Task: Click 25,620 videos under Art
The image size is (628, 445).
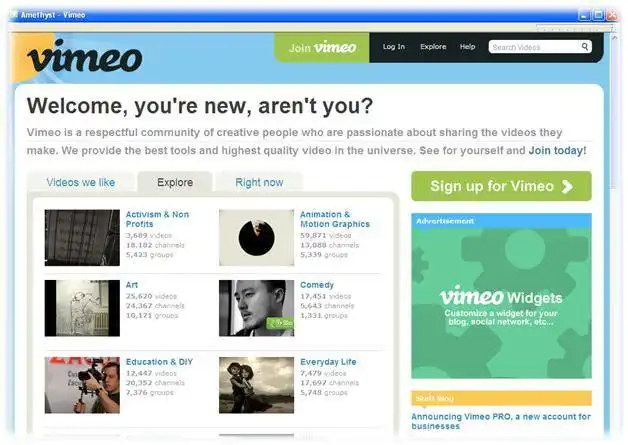Action: tap(151, 296)
